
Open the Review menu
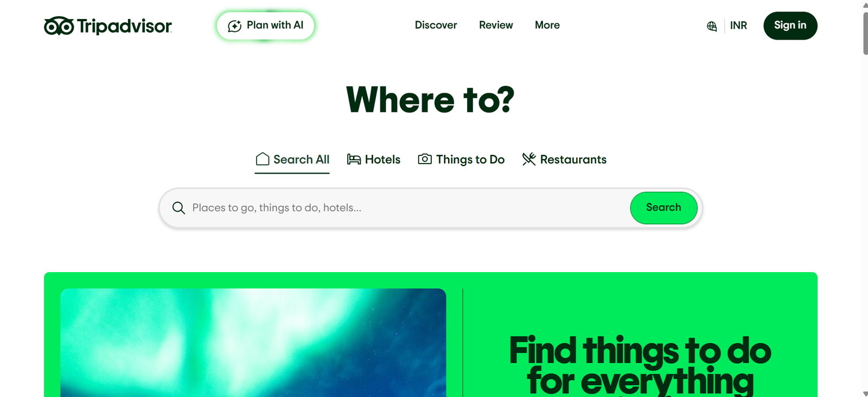tap(496, 25)
